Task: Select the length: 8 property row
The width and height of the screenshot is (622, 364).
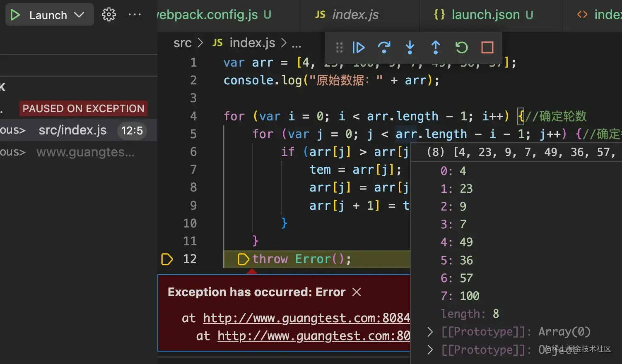Action: [470, 314]
